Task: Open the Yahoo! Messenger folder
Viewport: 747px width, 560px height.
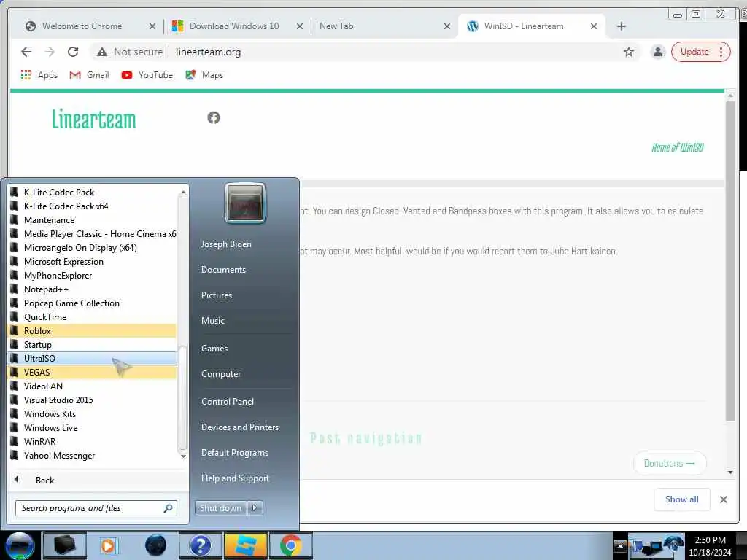Action: pos(92,456)
